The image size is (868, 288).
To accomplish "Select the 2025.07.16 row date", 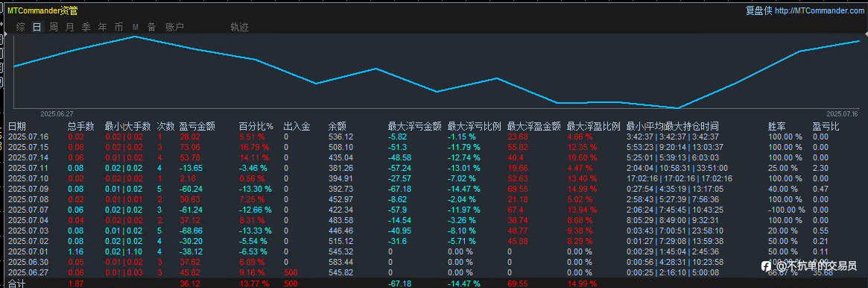I will point(28,137).
